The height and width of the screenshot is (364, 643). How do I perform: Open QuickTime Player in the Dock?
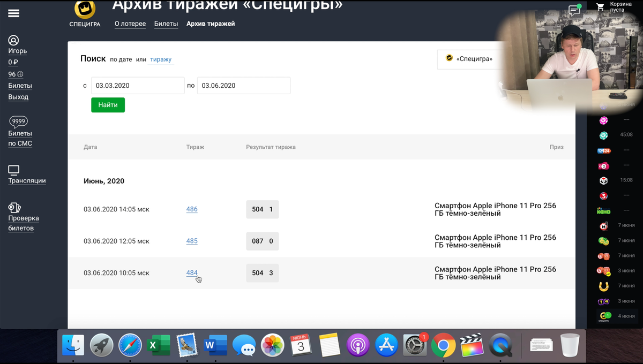pyautogui.click(x=501, y=345)
